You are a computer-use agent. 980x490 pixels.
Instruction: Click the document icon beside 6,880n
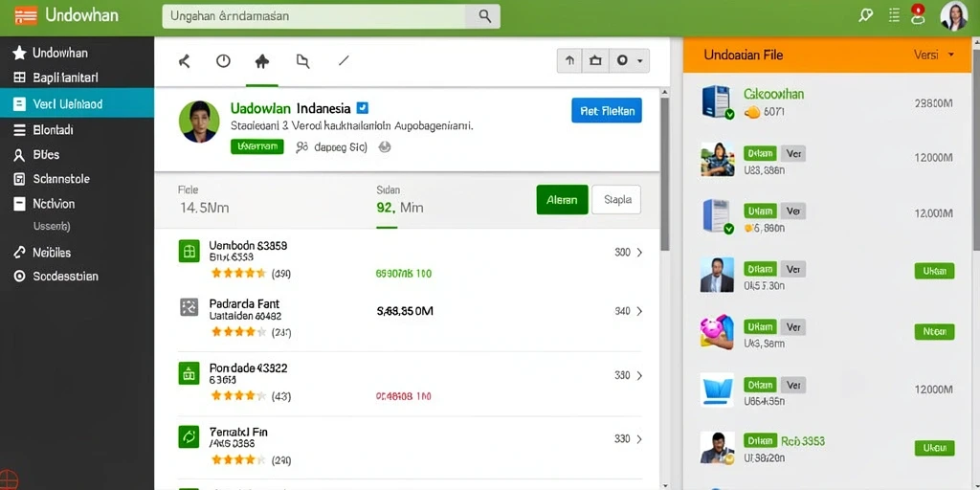pos(716,216)
